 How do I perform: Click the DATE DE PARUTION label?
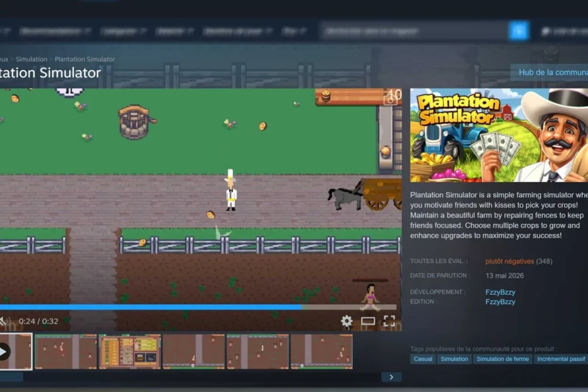coord(440,275)
